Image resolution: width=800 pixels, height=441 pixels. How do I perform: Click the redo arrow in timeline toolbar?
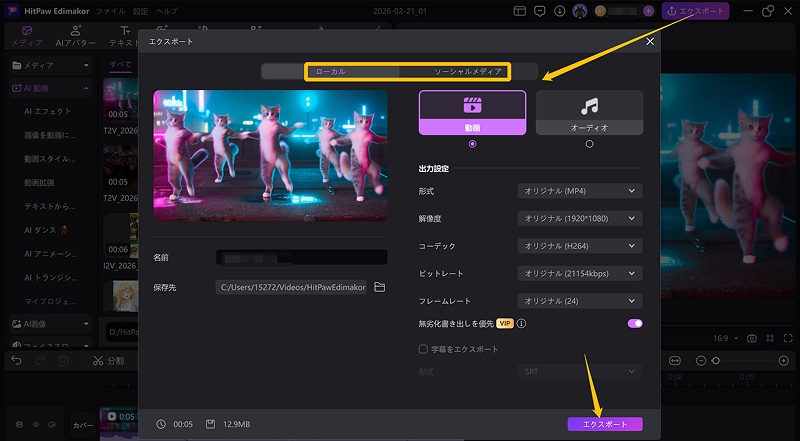(x=40, y=361)
